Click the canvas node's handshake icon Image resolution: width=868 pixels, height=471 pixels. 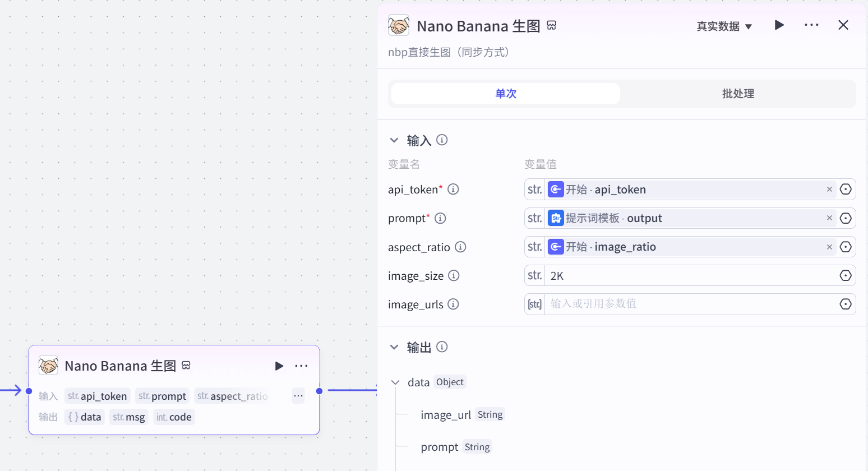click(48, 366)
